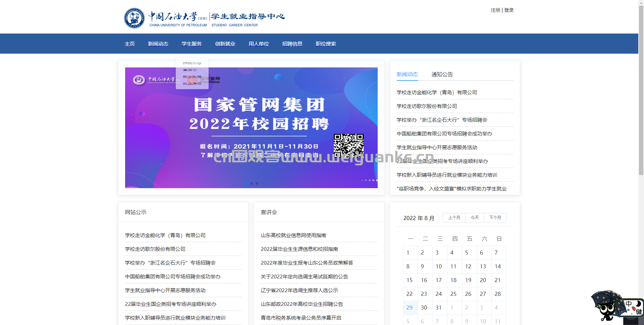Viewport: 644px width, 325px height.
Task: Click the China University of Petroleum logo emblem
Action: click(x=134, y=18)
